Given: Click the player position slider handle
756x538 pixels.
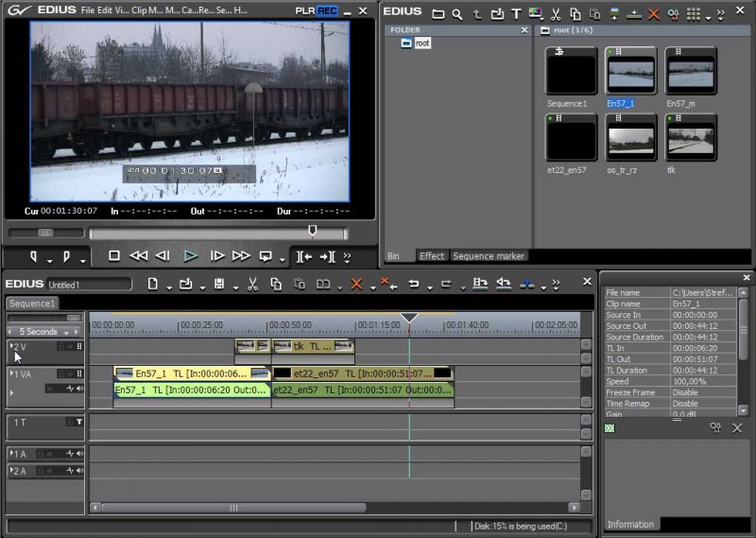Looking at the screenshot, I should tap(313, 231).
